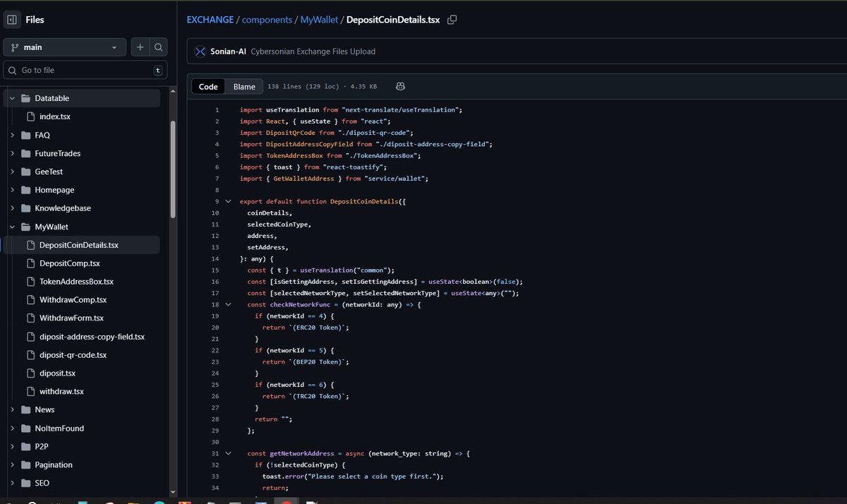The height and width of the screenshot is (504, 847).
Task: Select code line number 33
Action: pyautogui.click(x=215, y=476)
